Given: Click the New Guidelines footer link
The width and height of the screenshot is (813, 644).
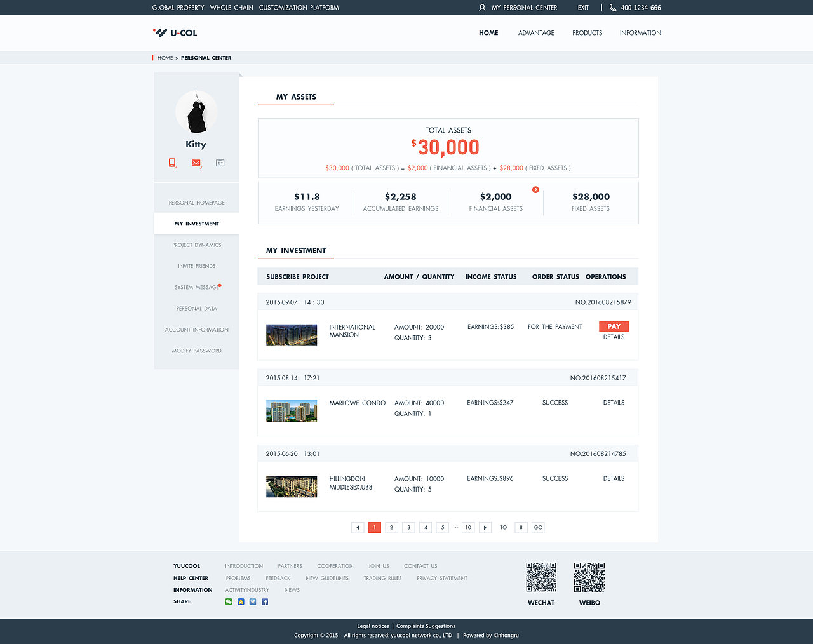Looking at the screenshot, I should click(327, 578).
